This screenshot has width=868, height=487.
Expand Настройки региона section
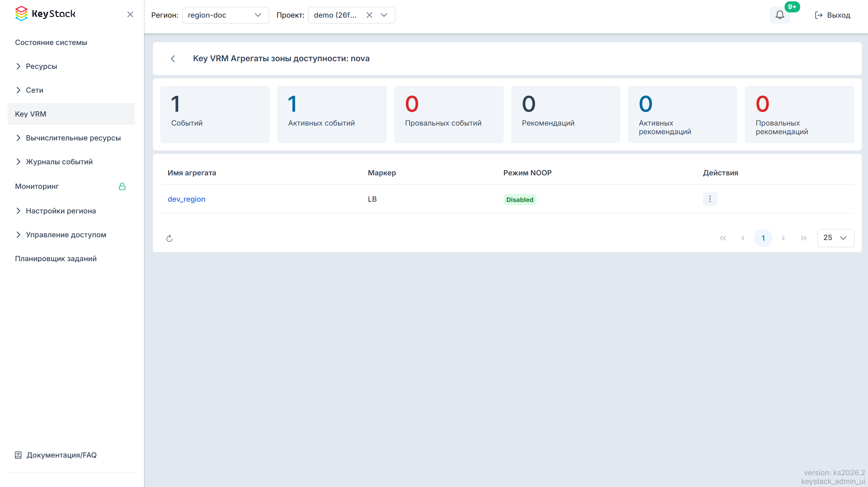pyautogui.click(x=71, y=211)
